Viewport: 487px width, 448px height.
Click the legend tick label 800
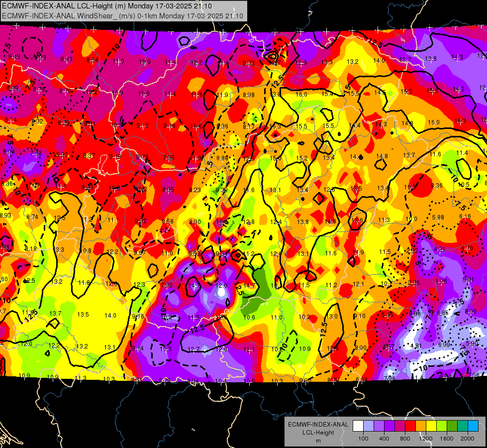(405, 439)
